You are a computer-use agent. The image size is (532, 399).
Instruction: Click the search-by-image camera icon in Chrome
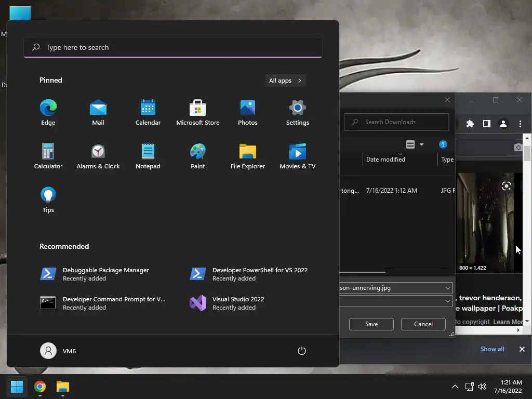pos(518,147)
